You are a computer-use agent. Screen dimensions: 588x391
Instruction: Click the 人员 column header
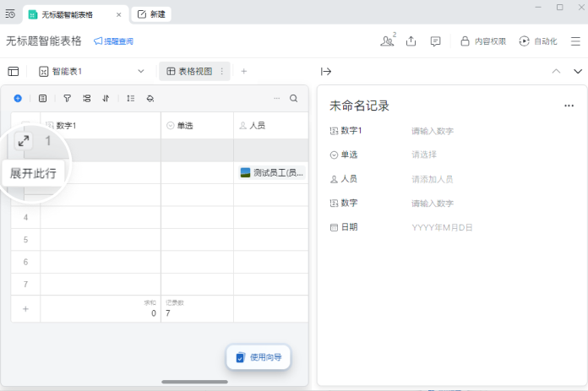[270, 125]
